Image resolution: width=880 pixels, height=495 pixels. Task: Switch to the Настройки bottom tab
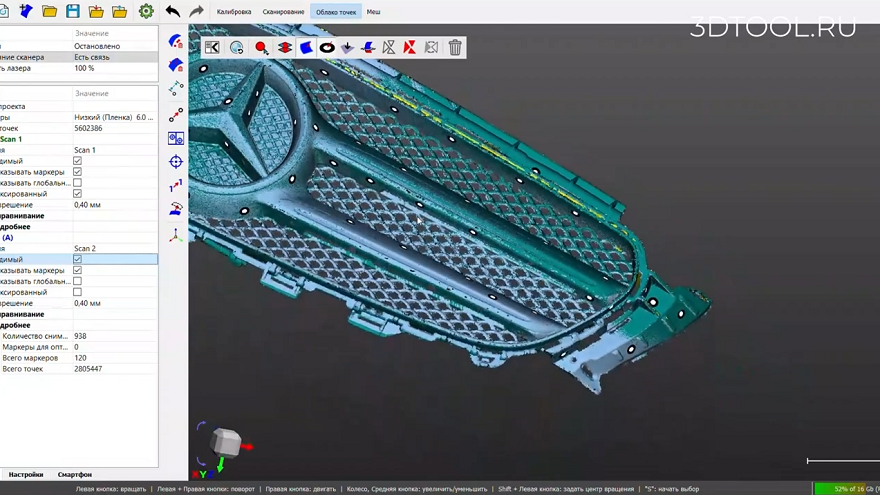point(26,475)
